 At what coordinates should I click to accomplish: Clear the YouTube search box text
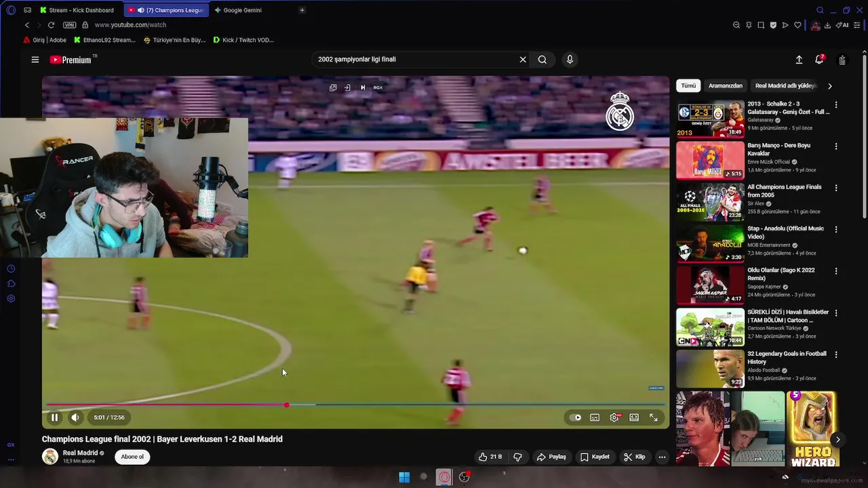[523, 60]
